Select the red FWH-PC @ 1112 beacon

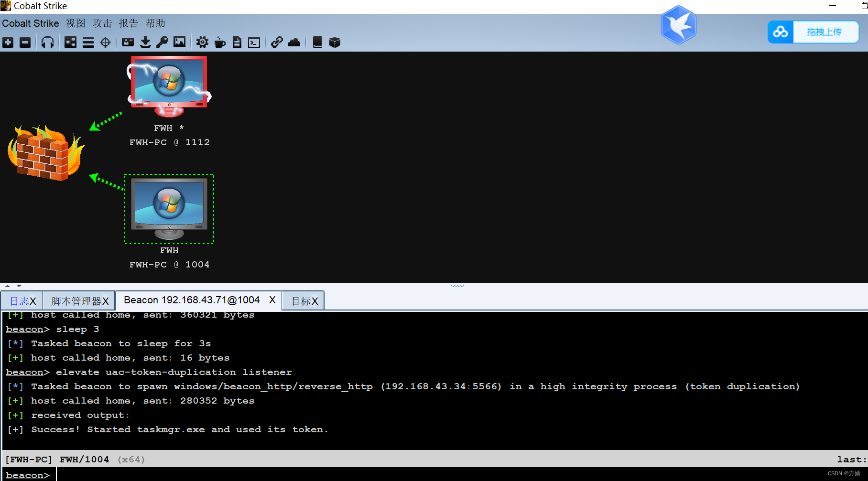(x=169, y=86)
